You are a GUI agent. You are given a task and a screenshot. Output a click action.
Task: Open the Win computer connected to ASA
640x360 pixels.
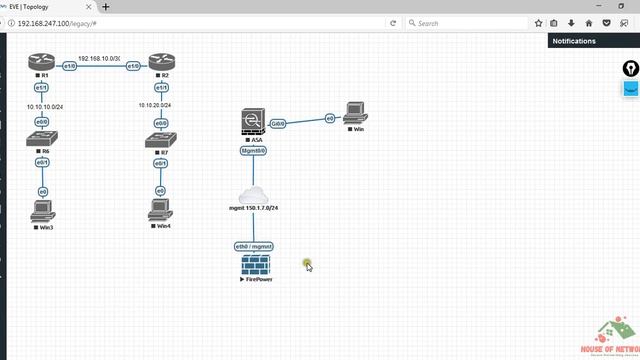pyautogui.click(x=355, y=113)
